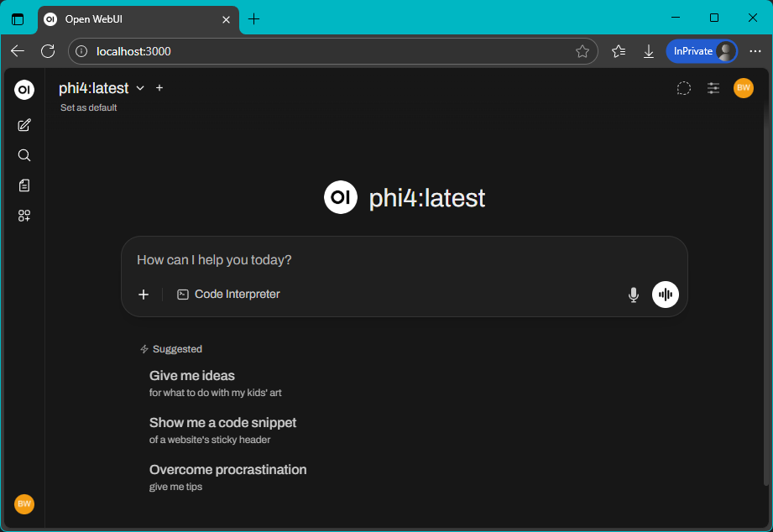
Task: Open browser favorites list icon
Action: tap(619, 51)
